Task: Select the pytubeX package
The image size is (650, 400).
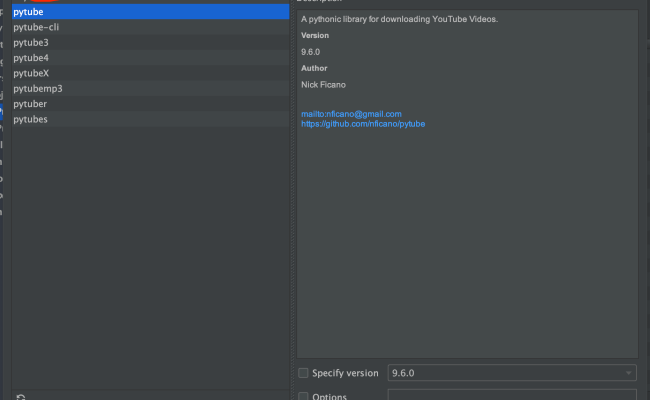Action: [150, 73]
